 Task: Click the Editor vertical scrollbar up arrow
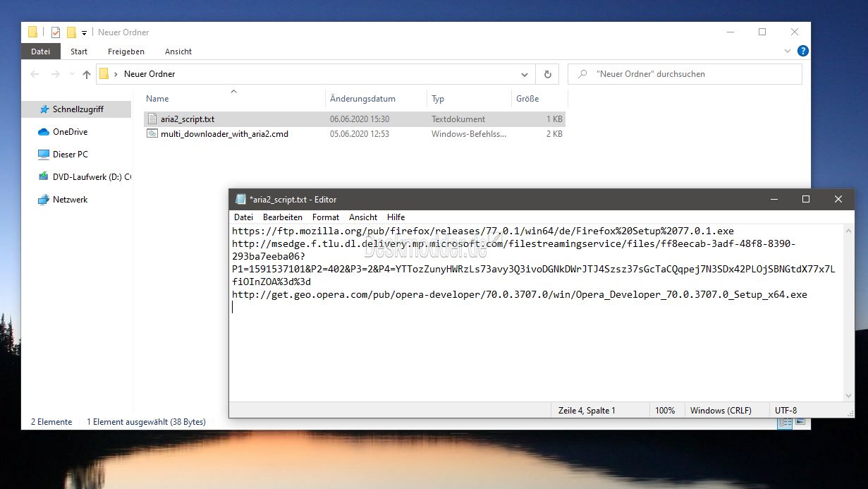(848, 231)
